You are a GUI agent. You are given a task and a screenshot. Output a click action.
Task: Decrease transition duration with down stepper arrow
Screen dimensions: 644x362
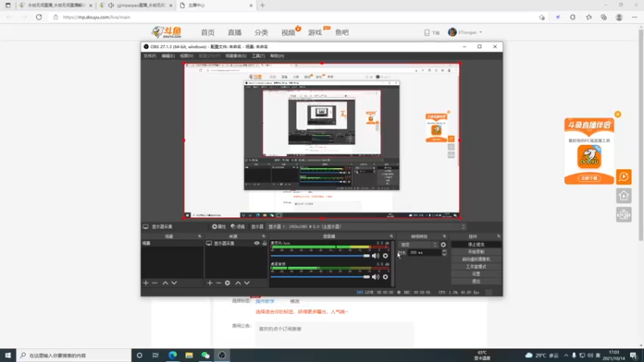444,254
